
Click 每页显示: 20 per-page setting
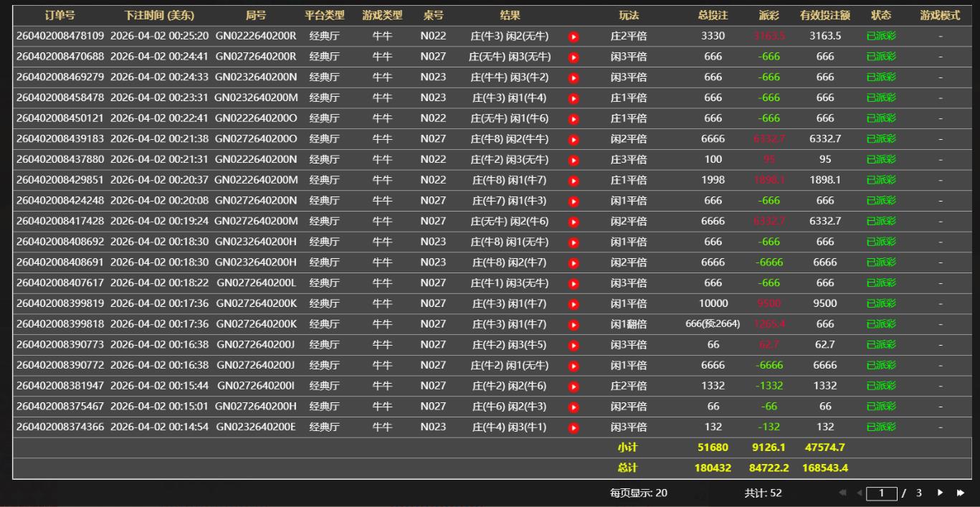coord(638,493)
